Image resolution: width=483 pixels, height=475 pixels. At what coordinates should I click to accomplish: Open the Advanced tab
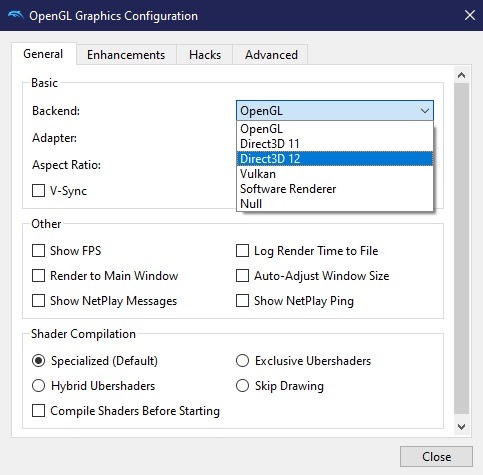(271, 55)
